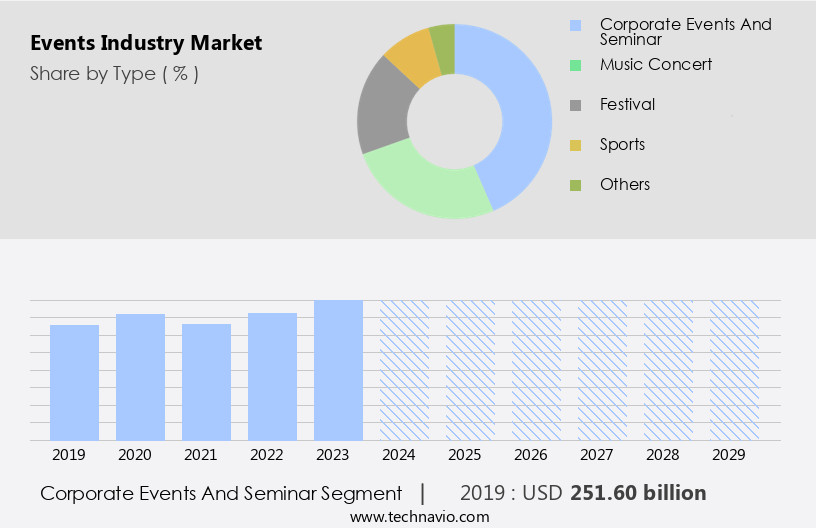This screenshot has height=528, width=816.
Task: Click the hatched forecast bar for 2029
Action: pos(734,370)
